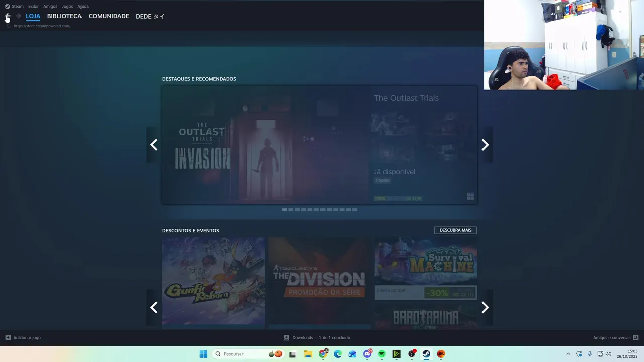Go forward with the Steam forward arrow
This screenshot has width=644, height=362.
pos(18,16)
